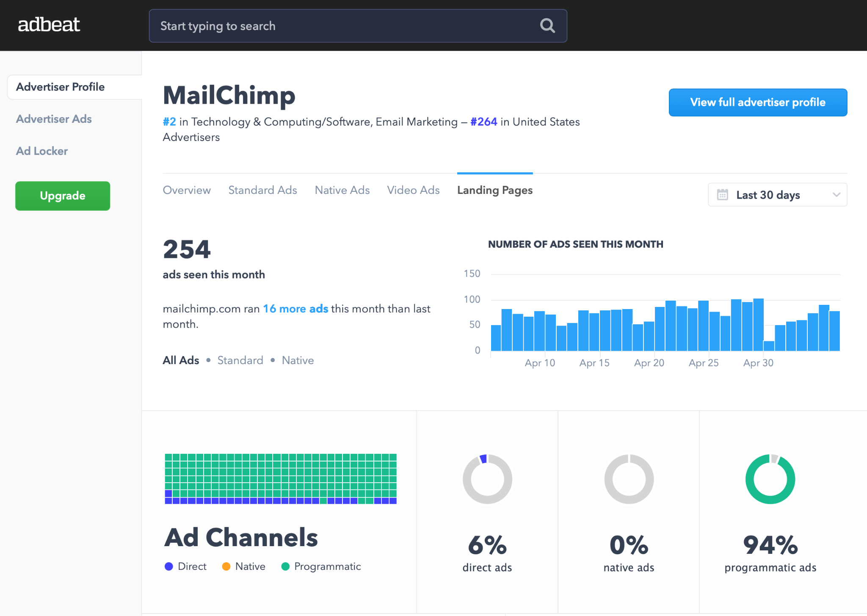Click the native ads donut chart

[628, 479]
